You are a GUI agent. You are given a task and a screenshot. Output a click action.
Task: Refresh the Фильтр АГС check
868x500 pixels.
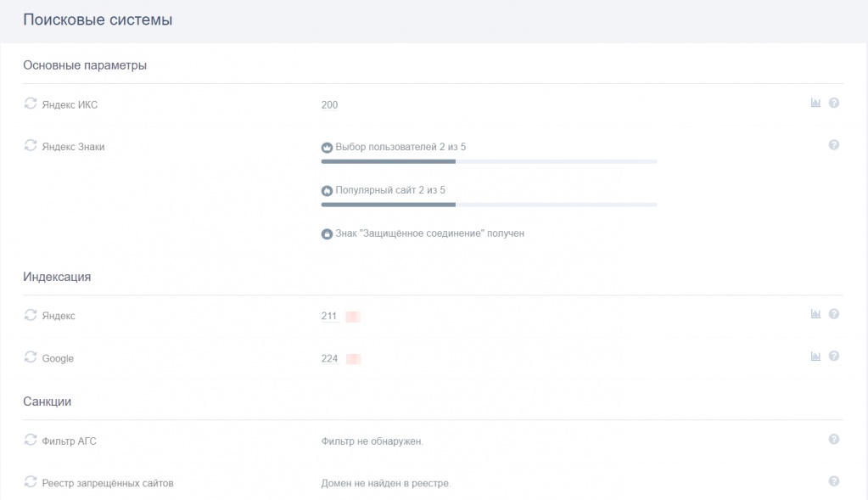click(31, 440)
